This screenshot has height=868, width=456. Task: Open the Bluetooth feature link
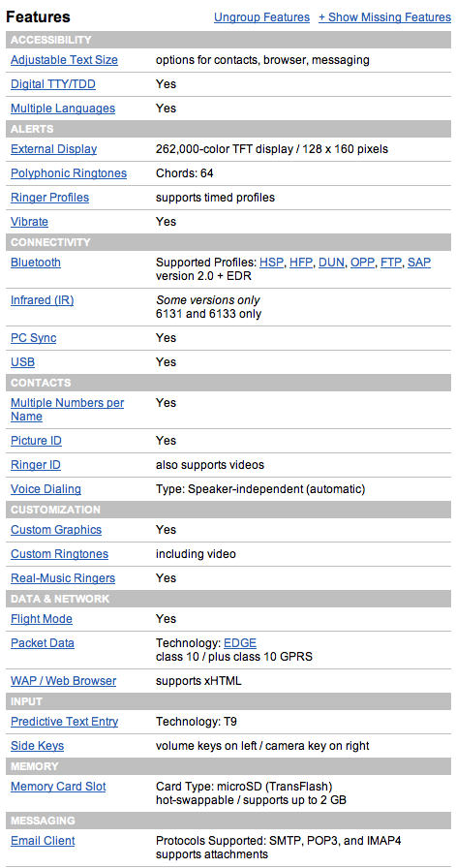36,263
